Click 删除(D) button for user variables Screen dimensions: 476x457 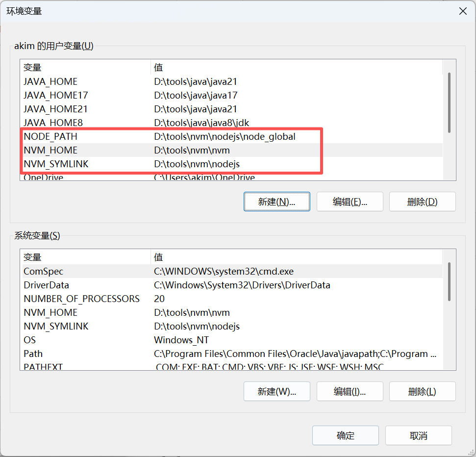422,202
